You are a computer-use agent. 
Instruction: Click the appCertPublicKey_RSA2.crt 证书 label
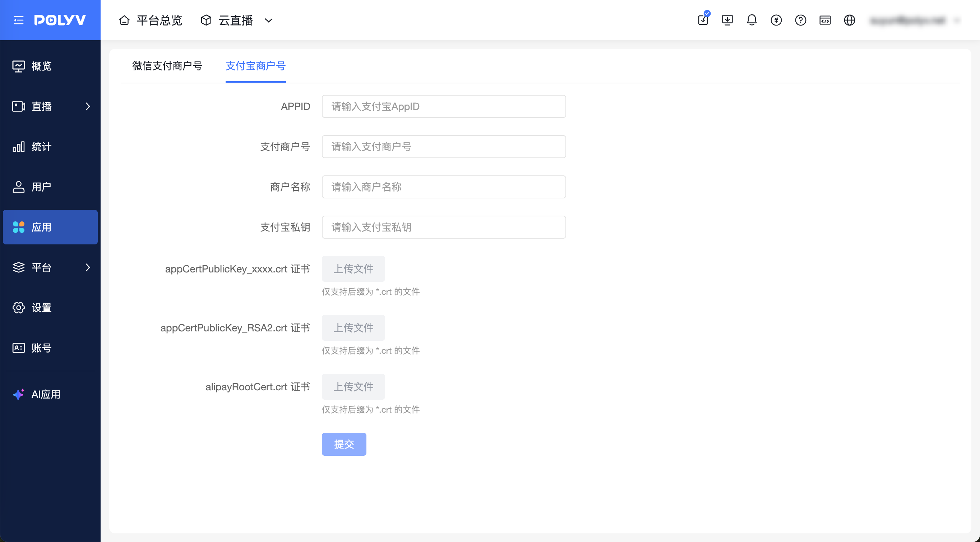(236, 328)
